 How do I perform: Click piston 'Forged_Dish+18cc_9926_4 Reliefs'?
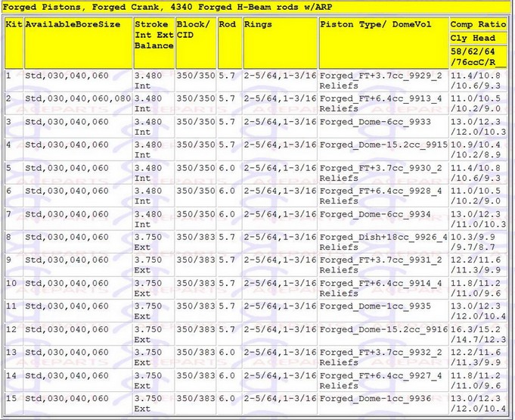(383, 242)
